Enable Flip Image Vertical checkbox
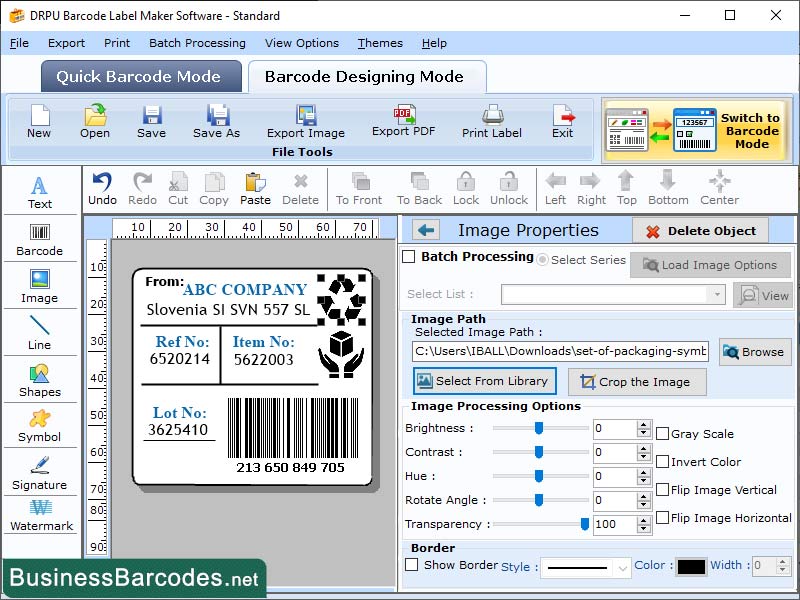800x600 pixels. click(662, 490)
